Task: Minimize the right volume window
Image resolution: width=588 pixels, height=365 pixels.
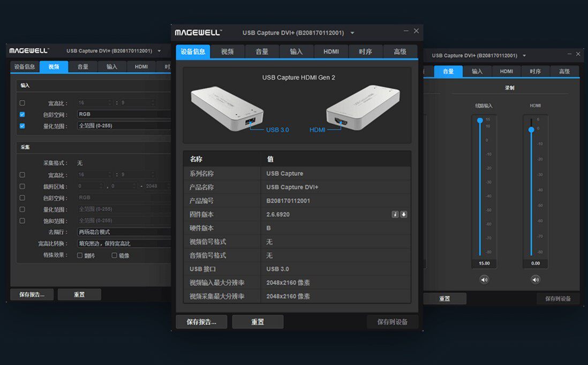Action: (569, 54)
